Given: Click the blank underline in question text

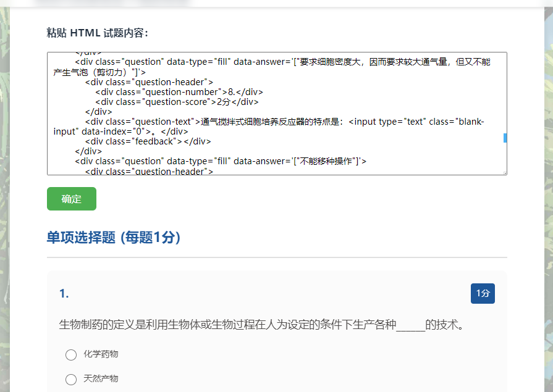Looking at the screenshot, I should click(410, 325).
